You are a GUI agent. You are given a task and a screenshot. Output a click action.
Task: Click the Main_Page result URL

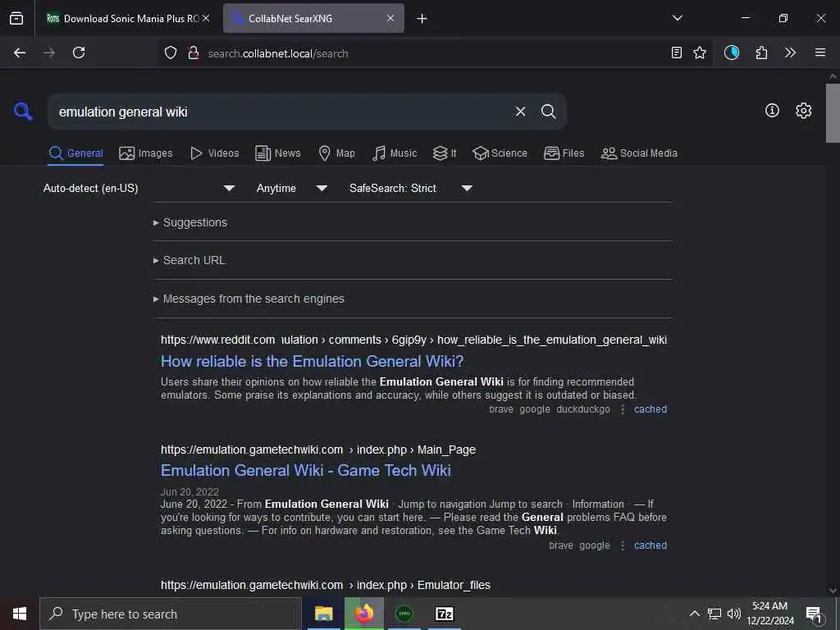point(318,450)
